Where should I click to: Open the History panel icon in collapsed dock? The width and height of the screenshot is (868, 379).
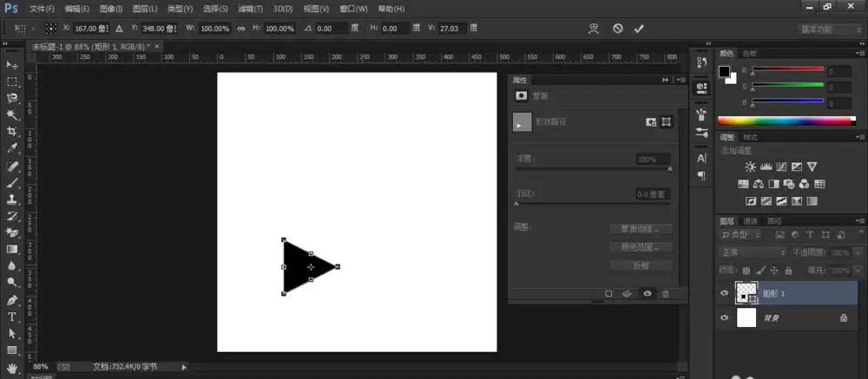pyautogui.click(x=701, y=62)
